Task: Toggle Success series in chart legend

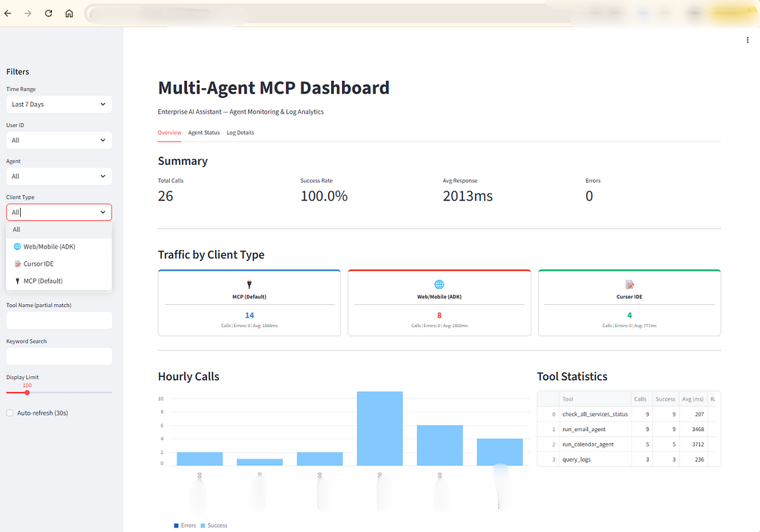Action: (214, 525)
